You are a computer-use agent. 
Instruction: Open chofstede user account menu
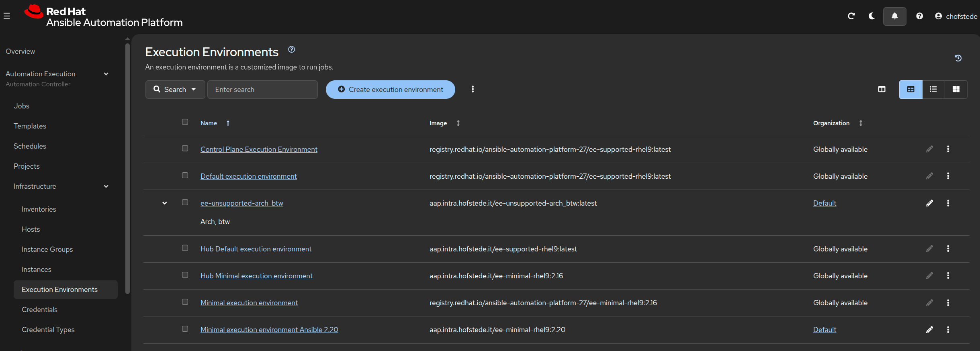pos(956,16)
